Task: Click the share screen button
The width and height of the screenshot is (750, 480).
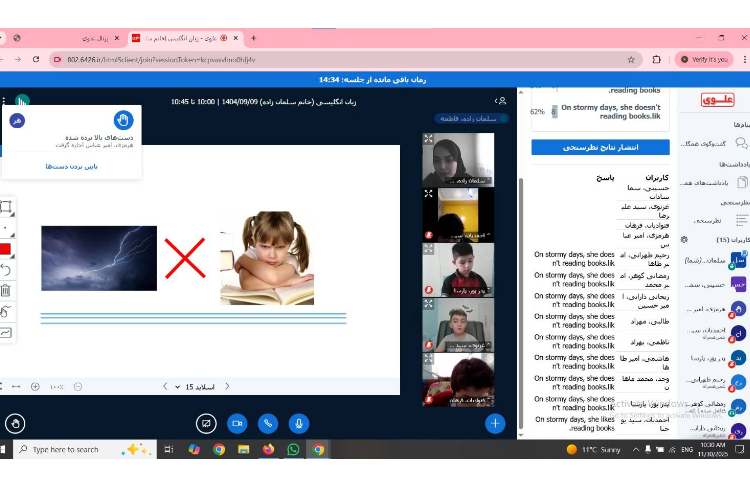Action: (x=206, y=423)
